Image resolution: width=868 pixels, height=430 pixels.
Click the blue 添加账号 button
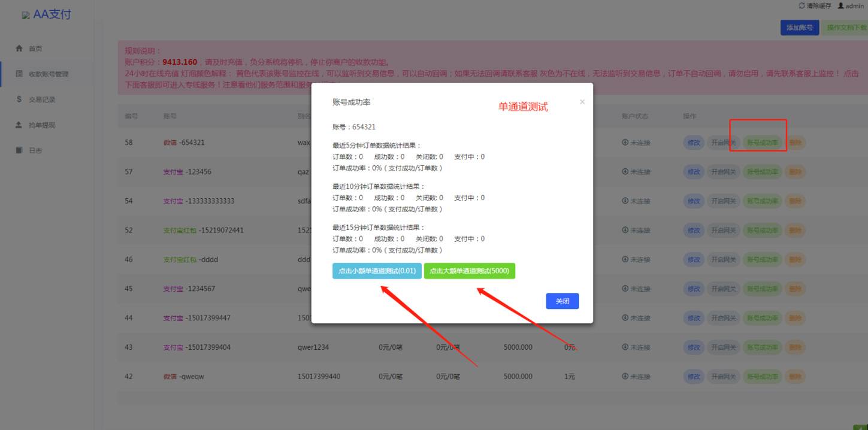click(x=799, y=28)
